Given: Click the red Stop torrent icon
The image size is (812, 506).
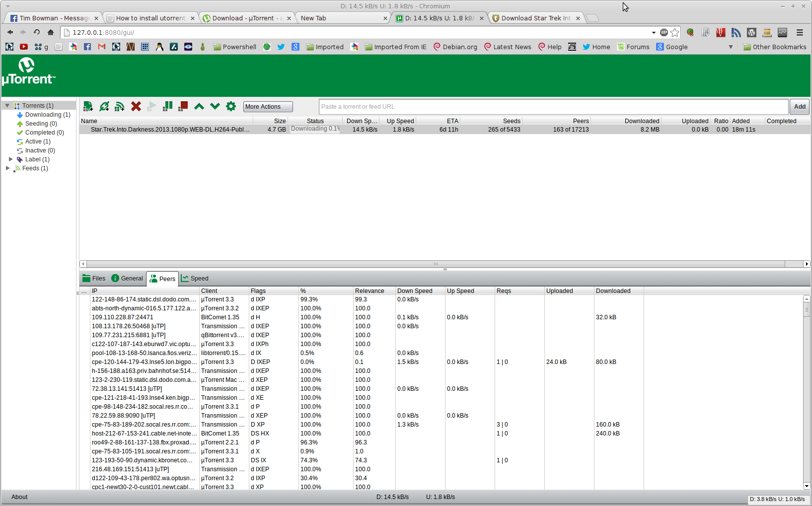Looking at the screenshot, I should [183, 106].
